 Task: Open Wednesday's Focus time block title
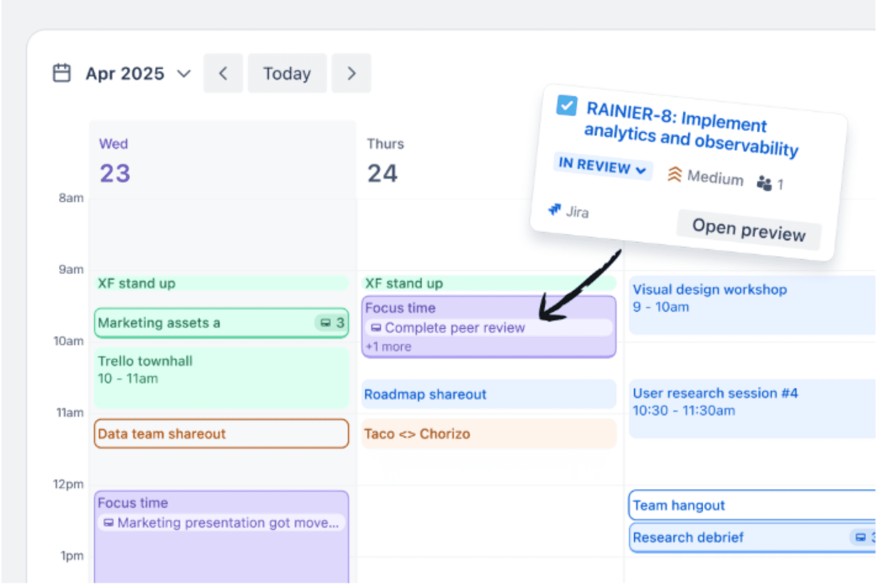click(x=133, y=503)
